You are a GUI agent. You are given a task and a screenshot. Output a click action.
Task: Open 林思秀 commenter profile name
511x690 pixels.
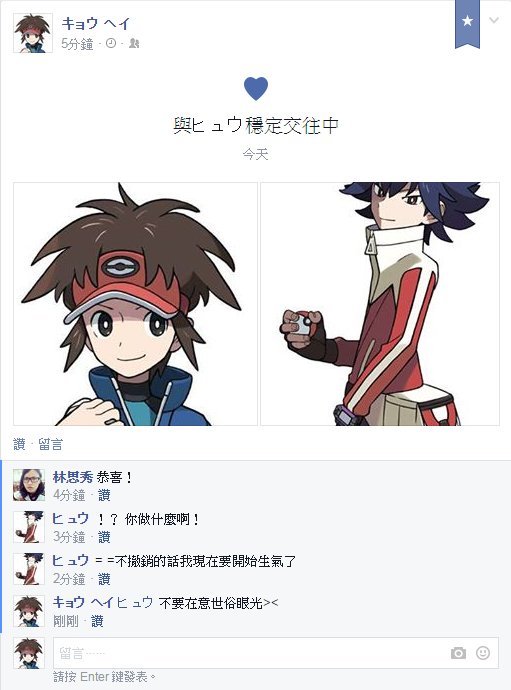73,477
